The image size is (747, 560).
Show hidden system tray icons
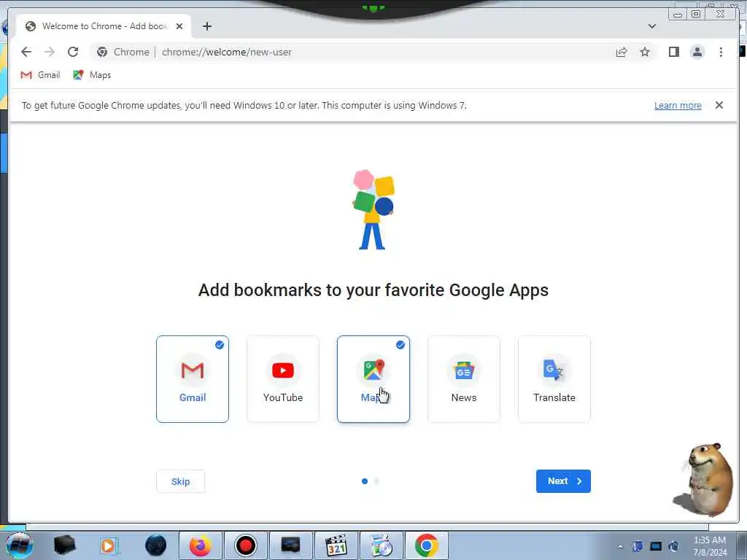click(x=620, y=546)
